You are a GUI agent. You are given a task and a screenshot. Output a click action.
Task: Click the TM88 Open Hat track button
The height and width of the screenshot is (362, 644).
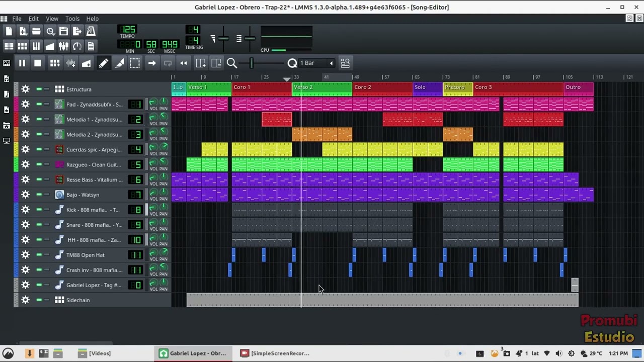point(89,255)
